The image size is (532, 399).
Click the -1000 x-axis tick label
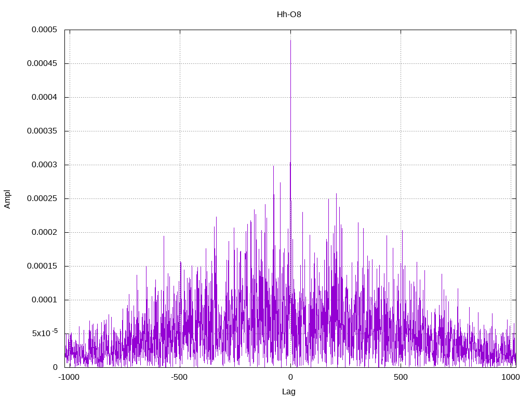click(x=69, y=377)
